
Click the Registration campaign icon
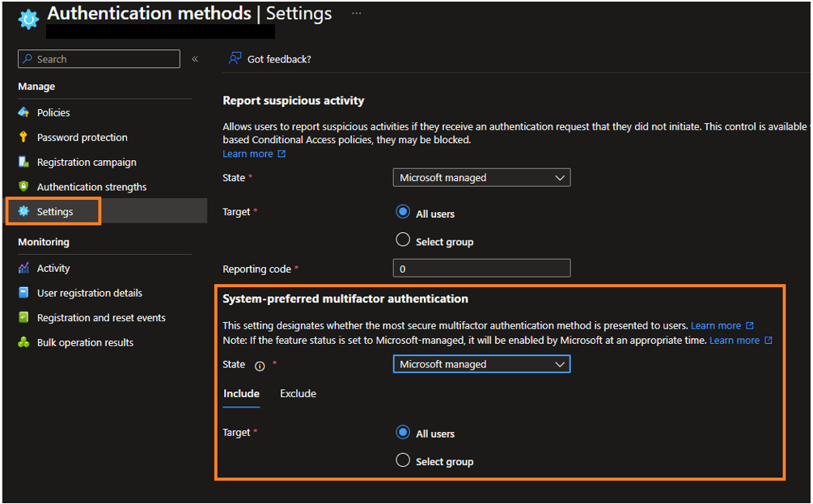point(23,162)
